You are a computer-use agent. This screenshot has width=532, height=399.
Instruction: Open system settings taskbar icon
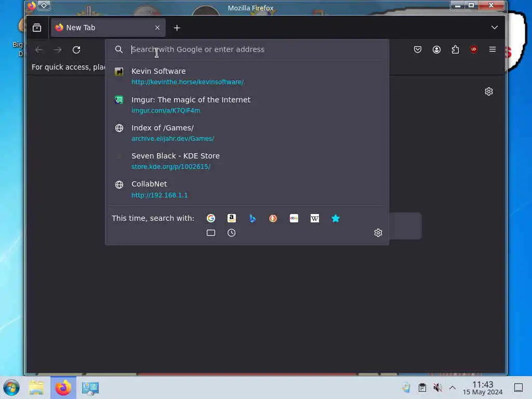pos(90,388)
